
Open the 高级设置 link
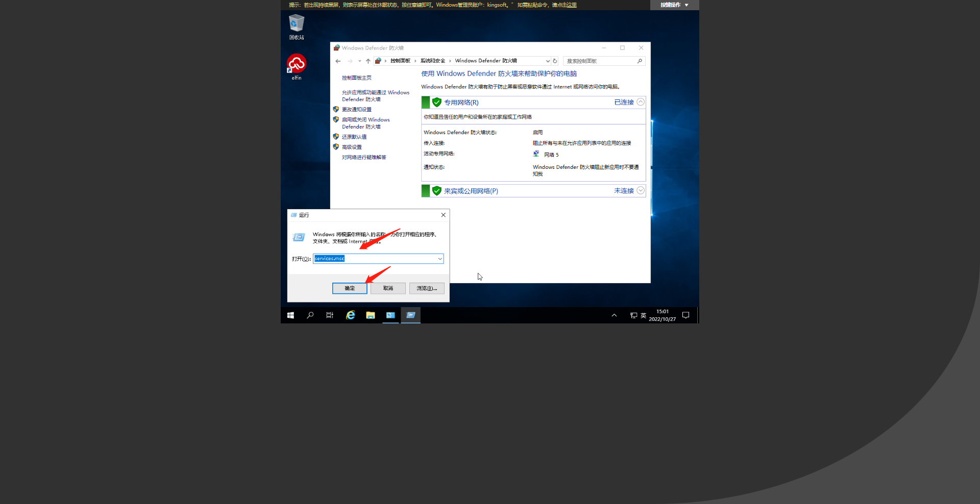[352, 147]
